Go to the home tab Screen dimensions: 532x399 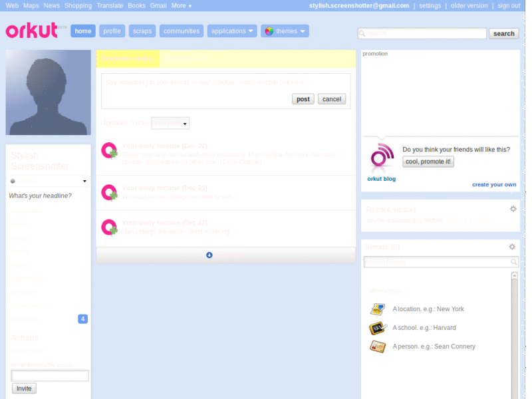tap(82, 31)
